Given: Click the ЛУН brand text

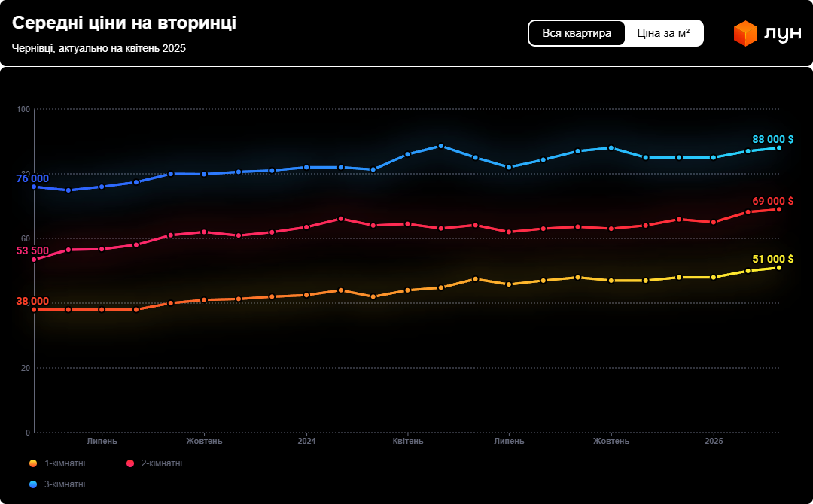Looking at the screenshot, I should click(783, 34).
